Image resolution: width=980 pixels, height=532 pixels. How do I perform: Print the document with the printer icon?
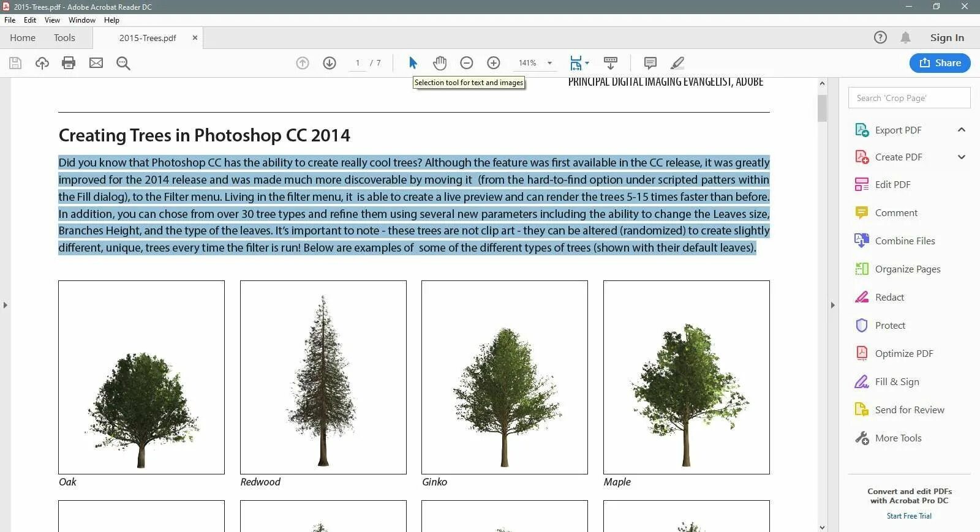pos(69,63)
